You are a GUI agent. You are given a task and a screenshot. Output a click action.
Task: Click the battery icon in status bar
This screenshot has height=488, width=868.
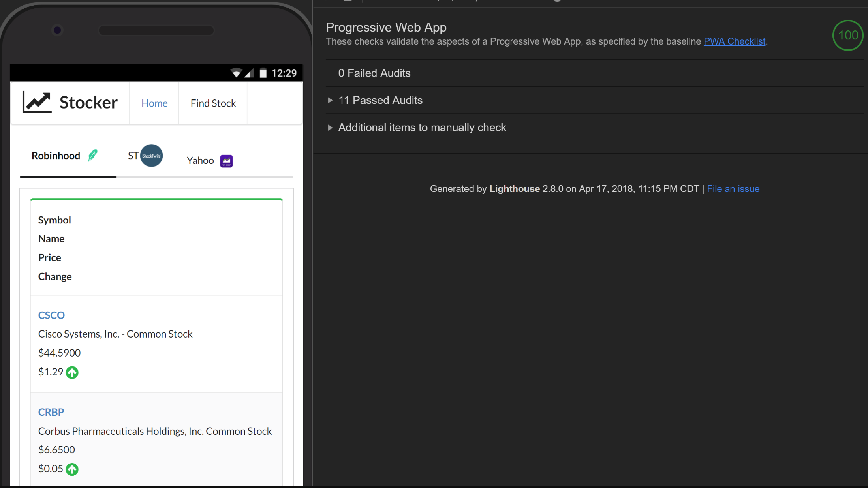pyautogui.click(x=263, y=73)
